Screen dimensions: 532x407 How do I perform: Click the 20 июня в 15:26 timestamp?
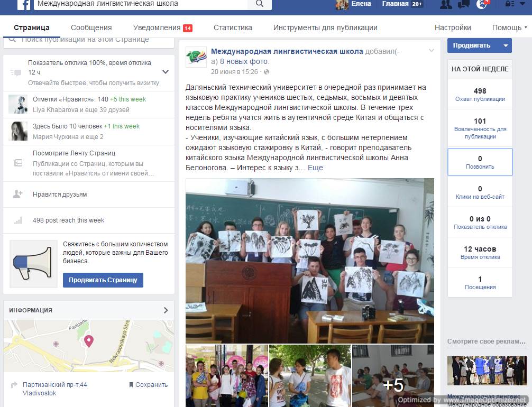[x=234, y=72]
